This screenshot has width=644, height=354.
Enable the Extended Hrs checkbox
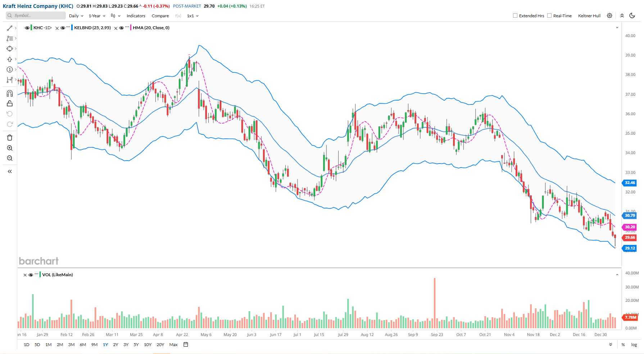[515, 15]
